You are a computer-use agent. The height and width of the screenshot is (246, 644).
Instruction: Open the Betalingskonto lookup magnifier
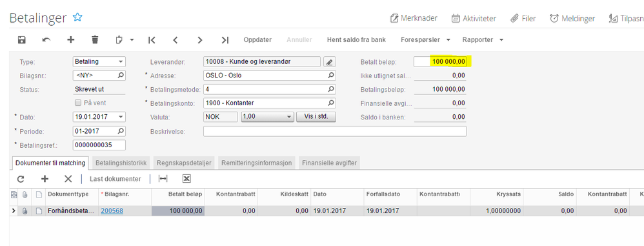330,103
